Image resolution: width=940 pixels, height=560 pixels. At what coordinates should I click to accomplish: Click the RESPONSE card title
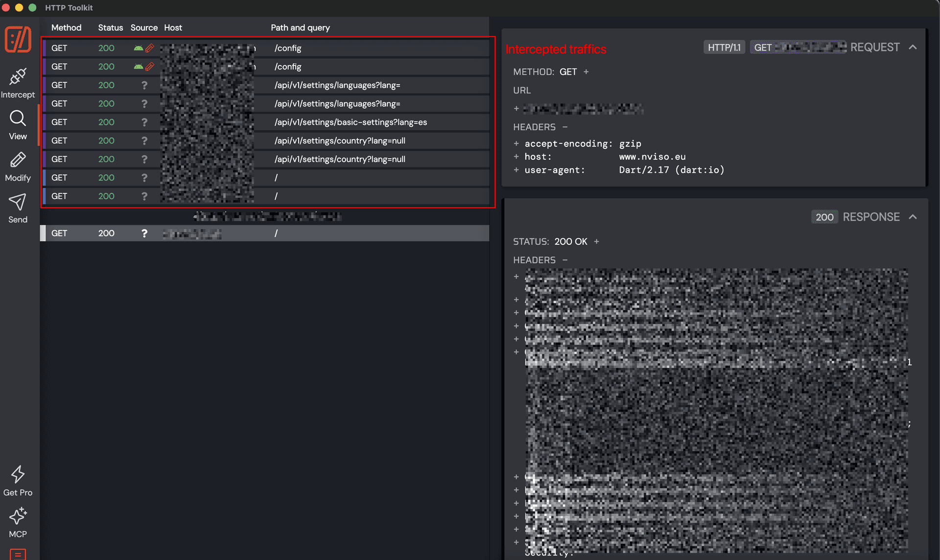pos(871,217)
